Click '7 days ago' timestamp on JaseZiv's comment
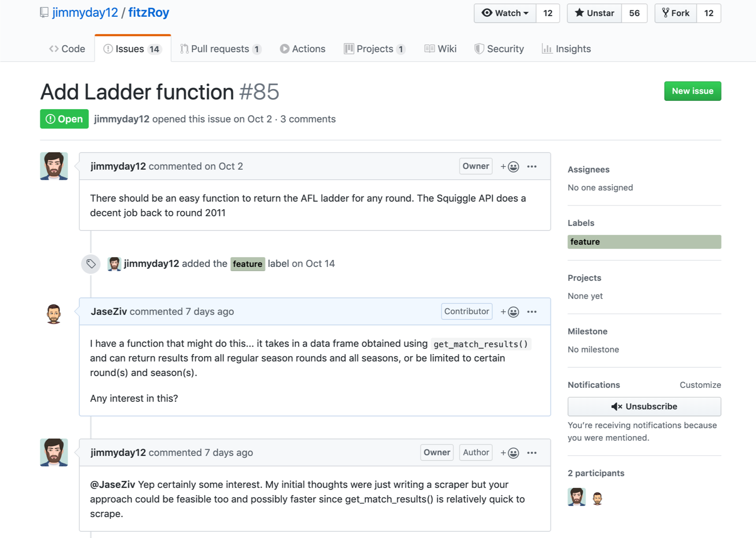756x538 pixels. [209, 312]
